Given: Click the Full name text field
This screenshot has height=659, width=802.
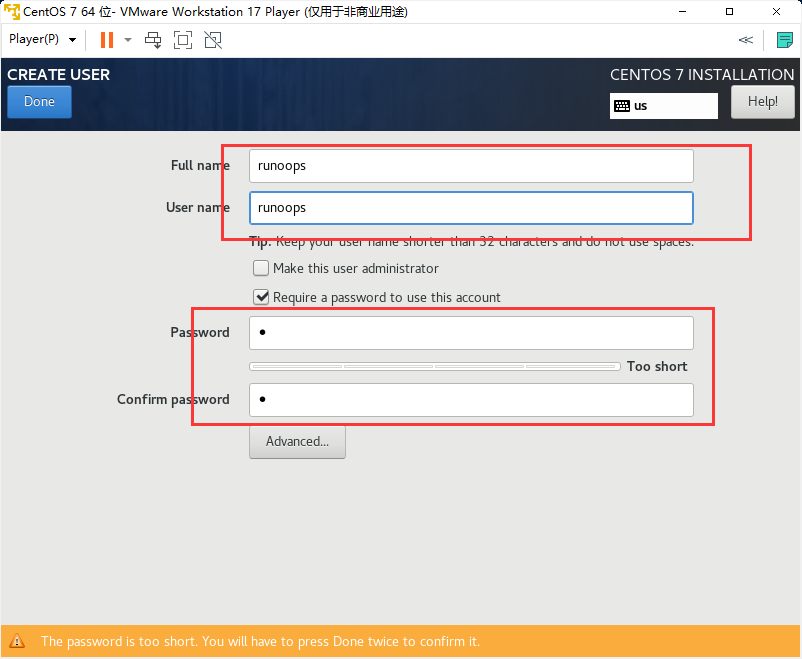Looking at the screenshot, I should (x=470, y=166).
